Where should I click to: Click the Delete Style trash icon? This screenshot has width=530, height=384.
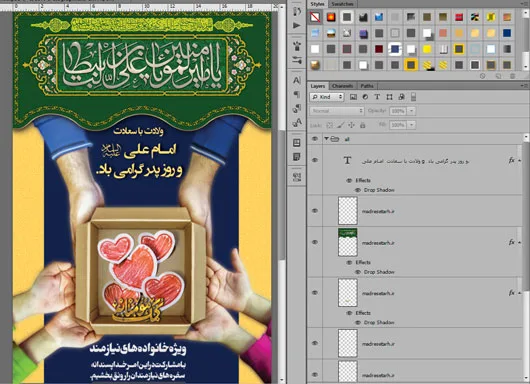(512, 76)
